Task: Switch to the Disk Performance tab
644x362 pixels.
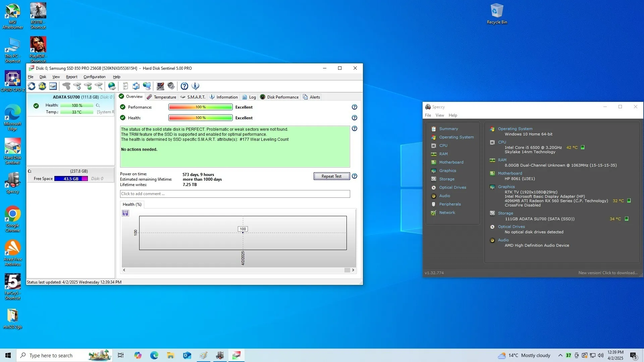Action: [x=279, y=97]
